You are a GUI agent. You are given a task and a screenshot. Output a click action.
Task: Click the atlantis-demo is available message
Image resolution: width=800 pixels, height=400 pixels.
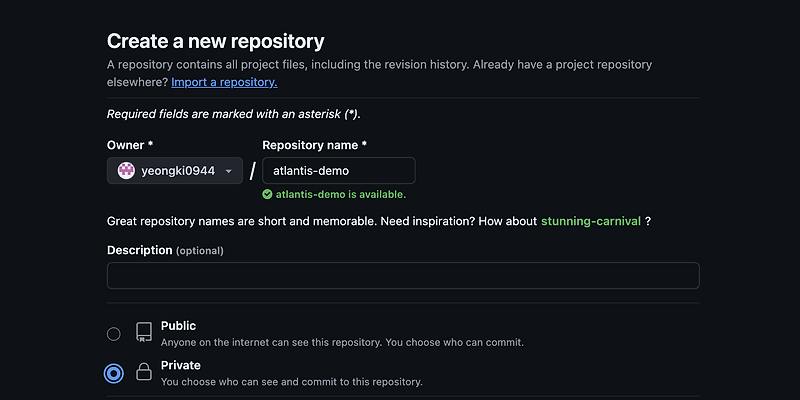(340, 194)
